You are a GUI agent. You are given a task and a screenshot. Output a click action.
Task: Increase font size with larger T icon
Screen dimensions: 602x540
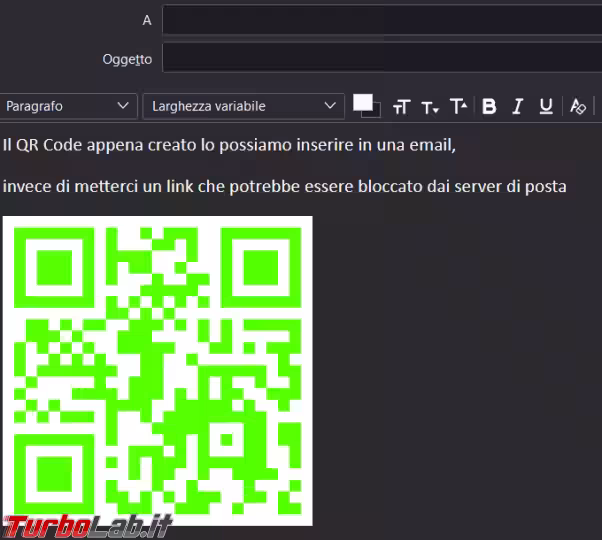coord(459,106)
